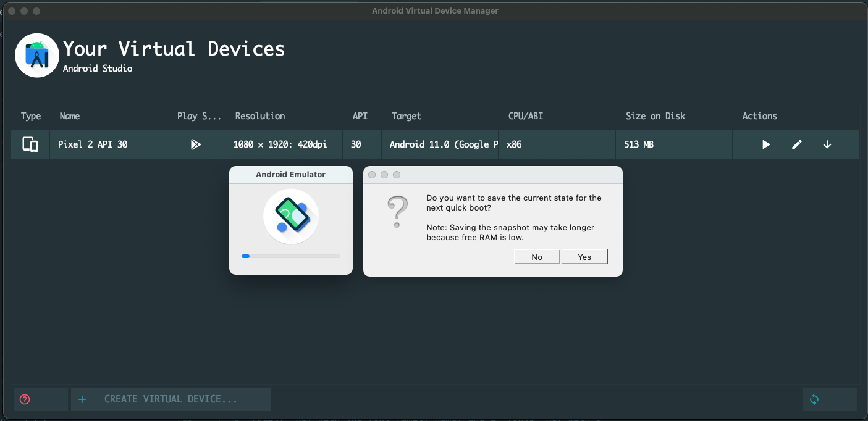Click the API level 30 cell

362,144
